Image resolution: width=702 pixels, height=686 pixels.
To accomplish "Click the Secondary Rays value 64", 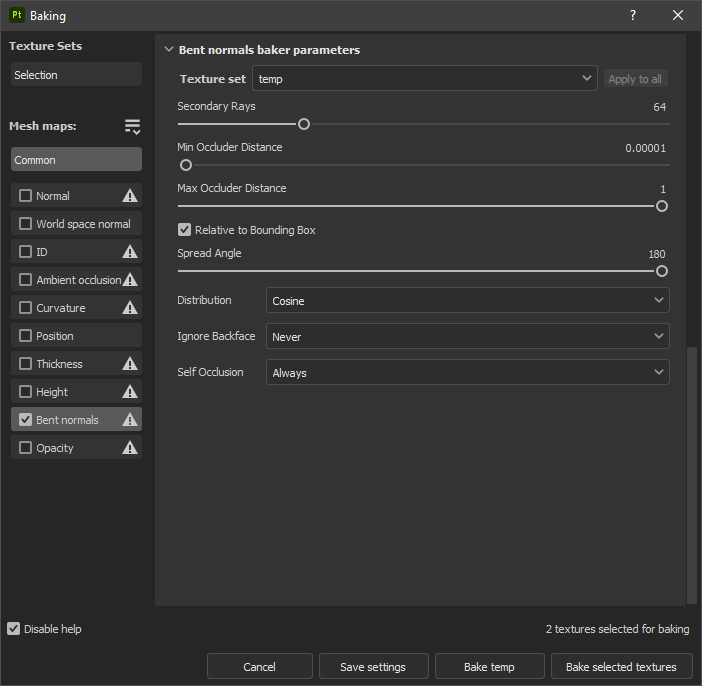I will 659,107.
